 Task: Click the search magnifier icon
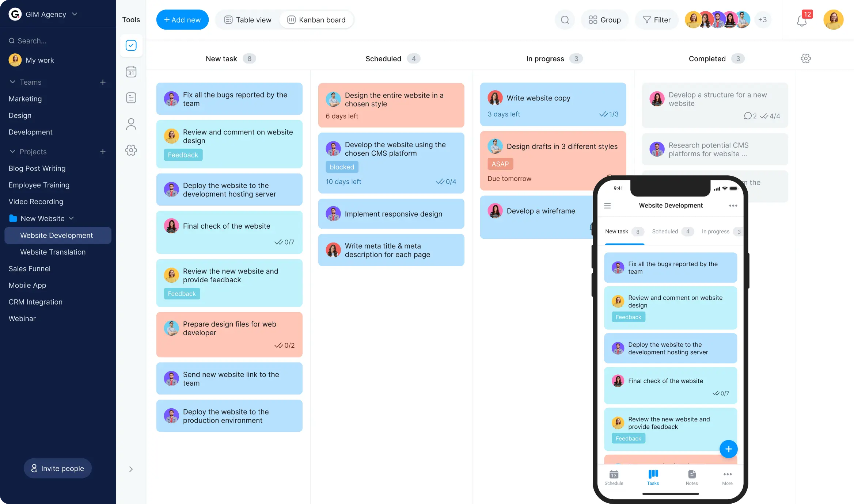(564, 20)
